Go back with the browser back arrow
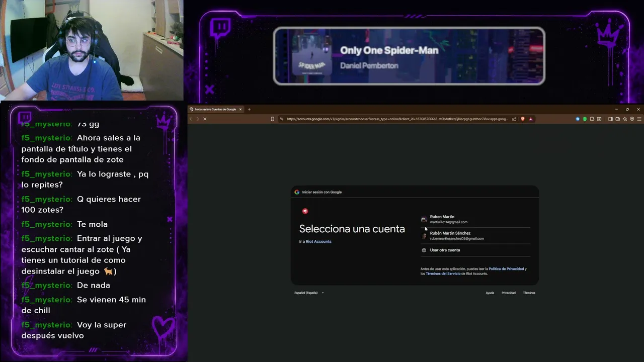Image resolution: width=644 pixels, height=362 pixels. point(191,119)
